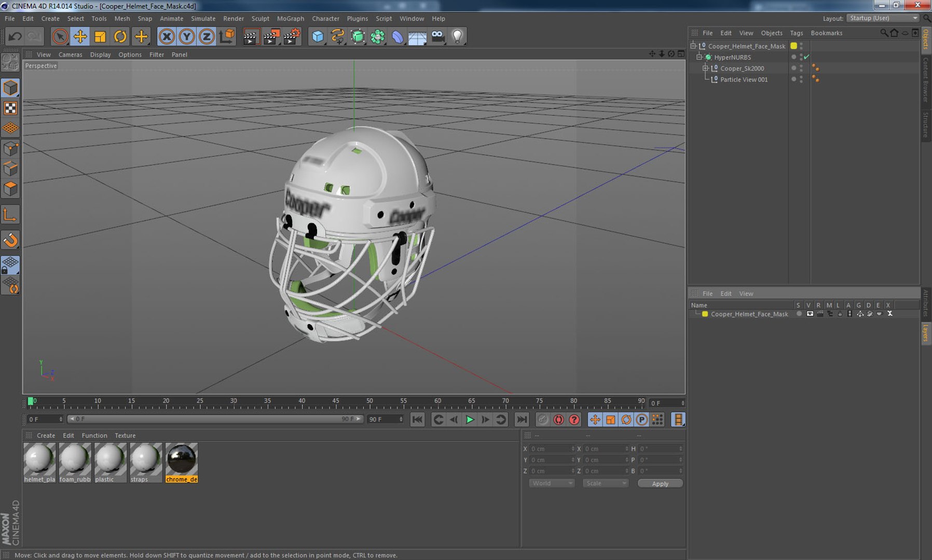Toggle Autokeying button
The width and height of the screenshot is (932, 560).
tap(558, 419)
